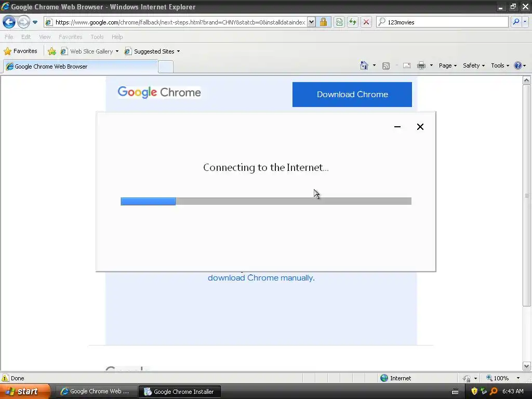This screenshot has height=399, width=532.
Task: Expand the Home button dropdown arrow
Action: pos(374,65)
